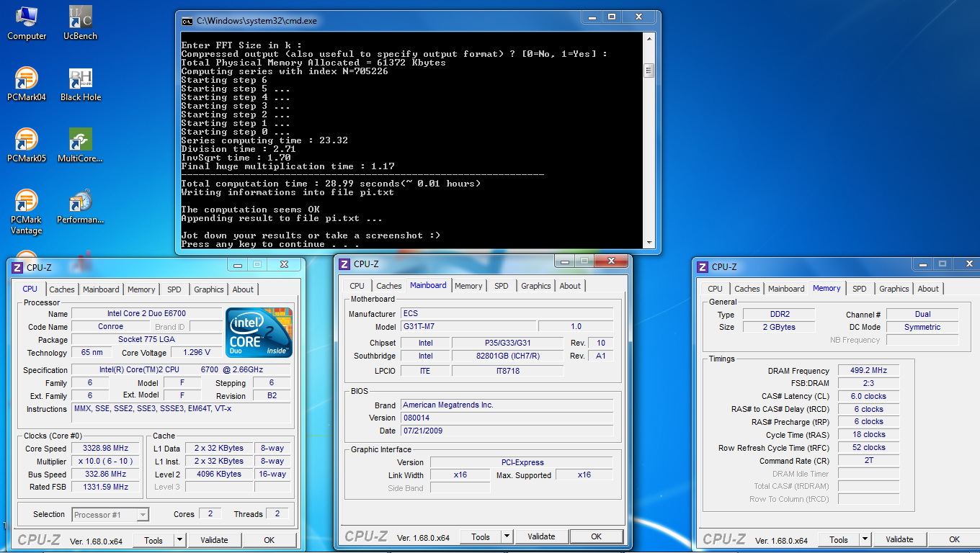
Task: Open the Processor #1 selection dropdown
Action: (x=110, y=514)
